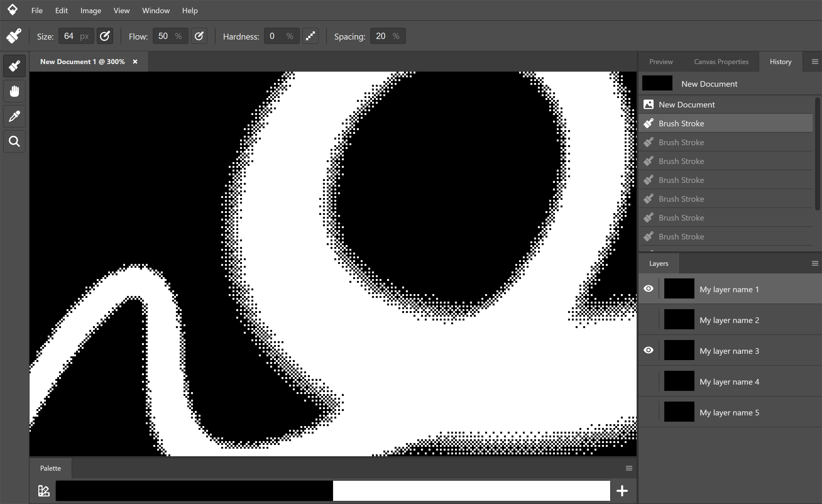Open the Layers panel hamburger menu
This screenshot has height=504, width=822.
coord(815,263)
